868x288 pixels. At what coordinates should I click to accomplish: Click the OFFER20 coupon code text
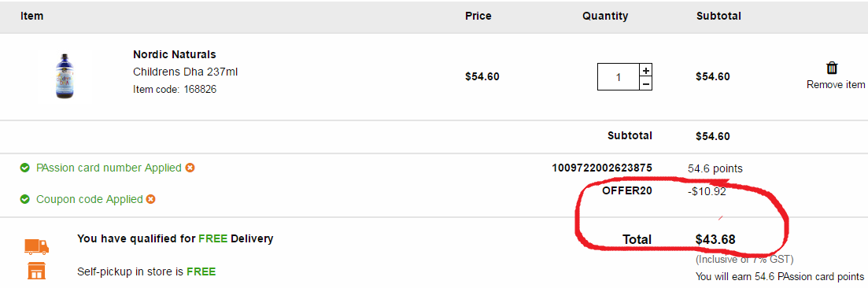627,191
